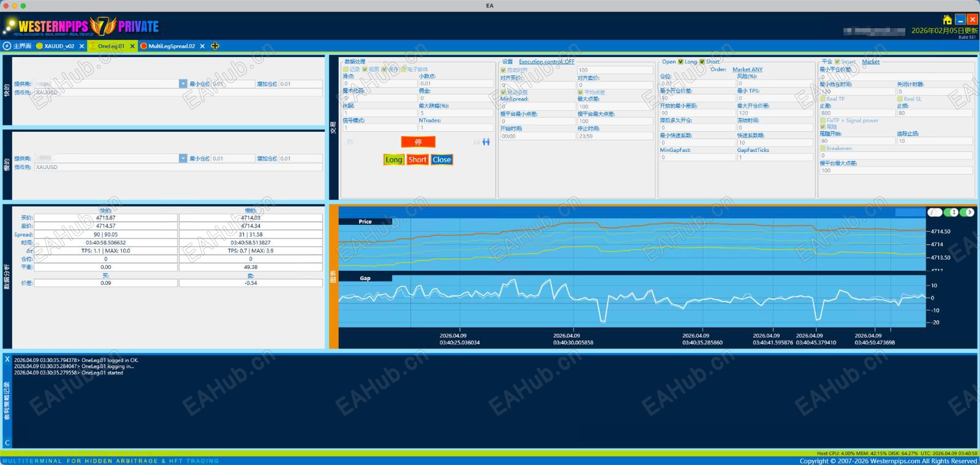Enable the Real TP checkbox

(823, 99)
